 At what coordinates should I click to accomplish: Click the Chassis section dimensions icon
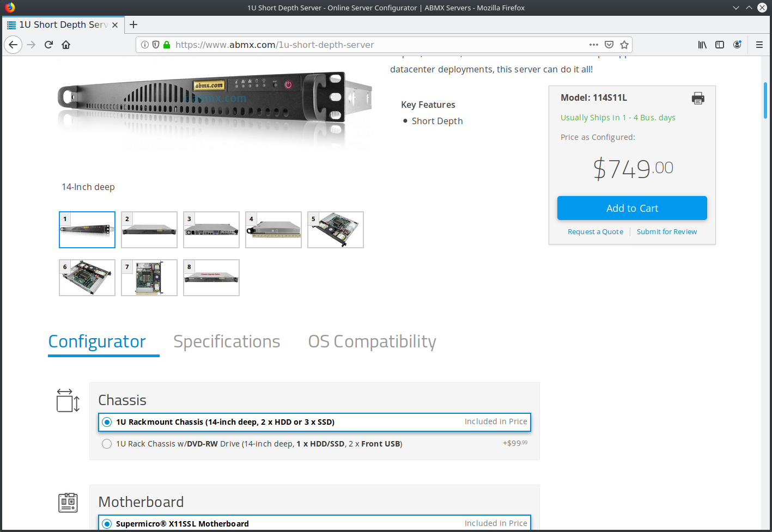68,400
